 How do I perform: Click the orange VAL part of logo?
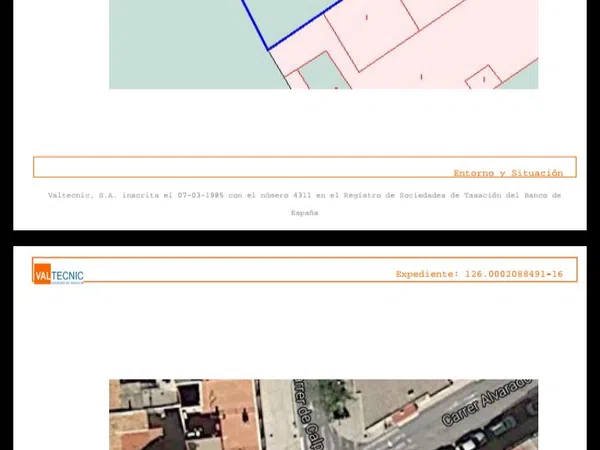point(42,275)
